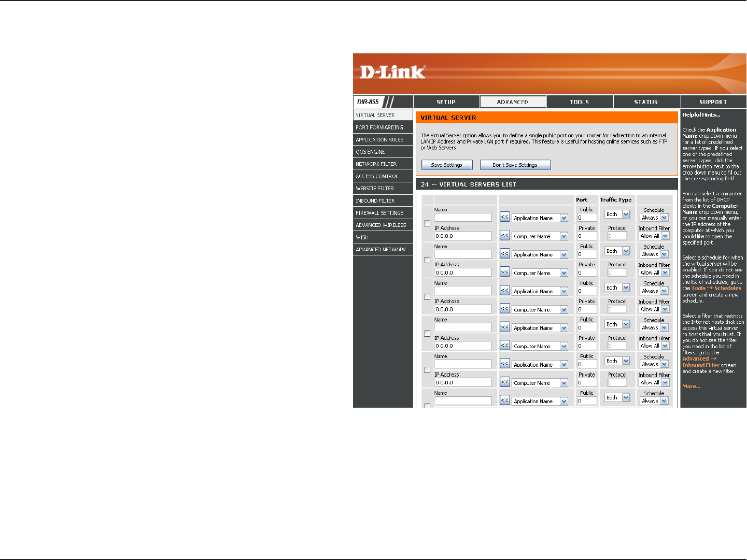
Task: Select VIRTUAL SERVER in the sidebar
Action: click(x=383, y=115)
